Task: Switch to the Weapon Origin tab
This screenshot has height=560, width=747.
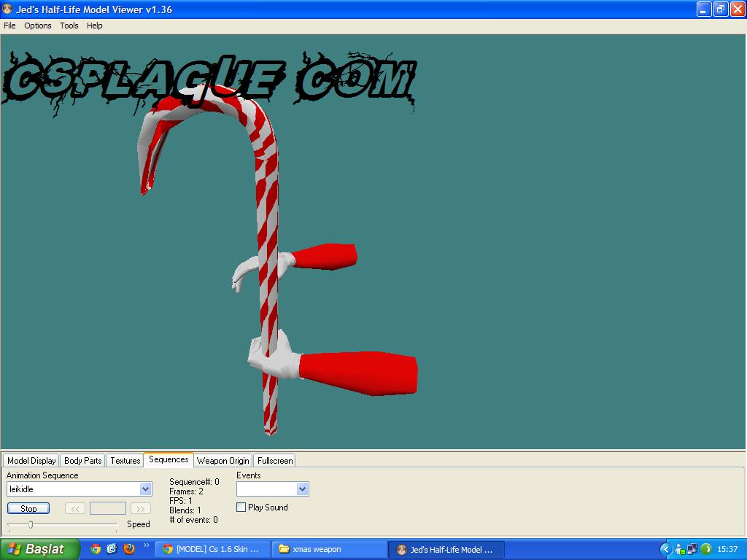Action: pos(223,461)
